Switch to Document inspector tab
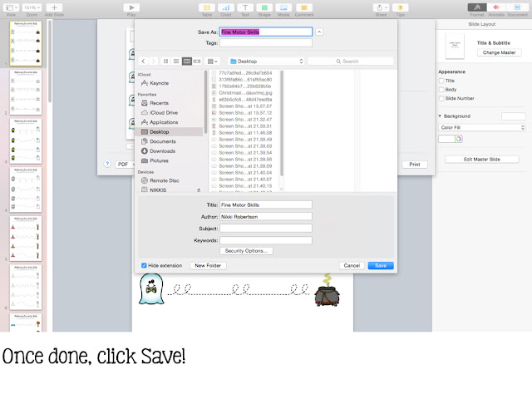532x399 pixels. [x=517, y=7]
